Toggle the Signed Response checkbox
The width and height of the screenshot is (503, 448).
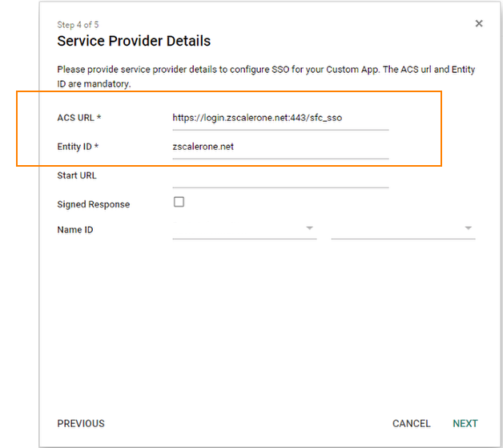point(179,202)
